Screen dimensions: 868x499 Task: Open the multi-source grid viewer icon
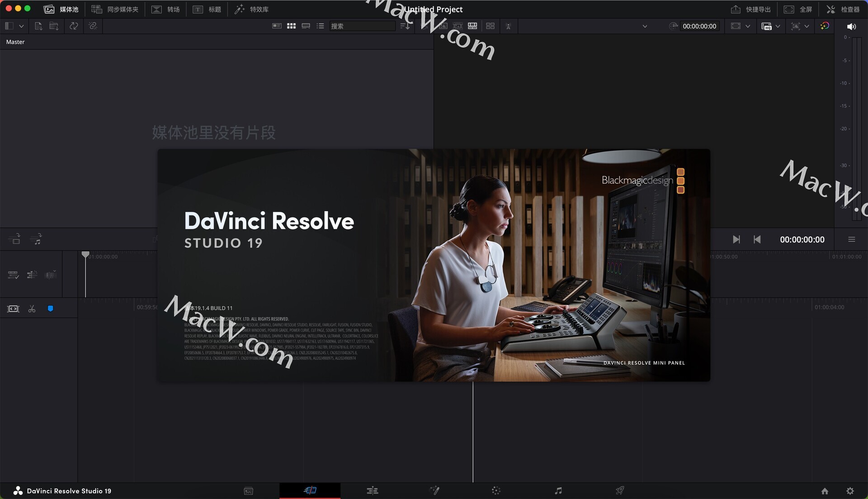(x=490, y=26)
